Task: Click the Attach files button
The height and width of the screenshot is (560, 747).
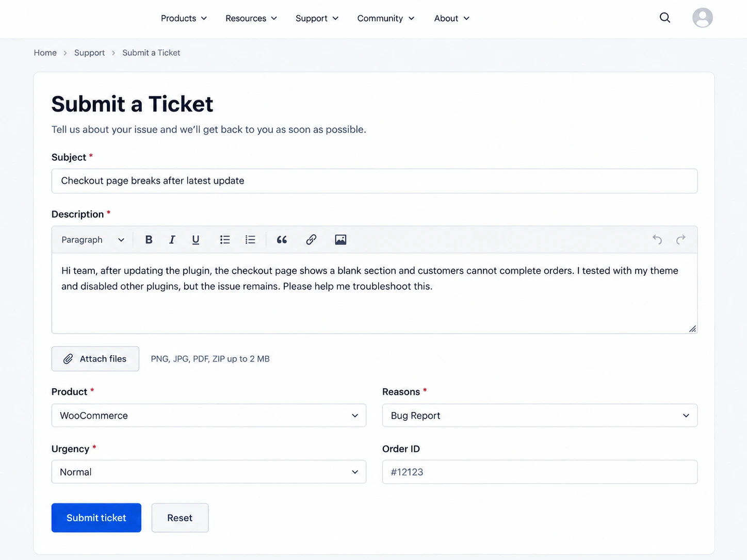Action: [x=95, y=359]
